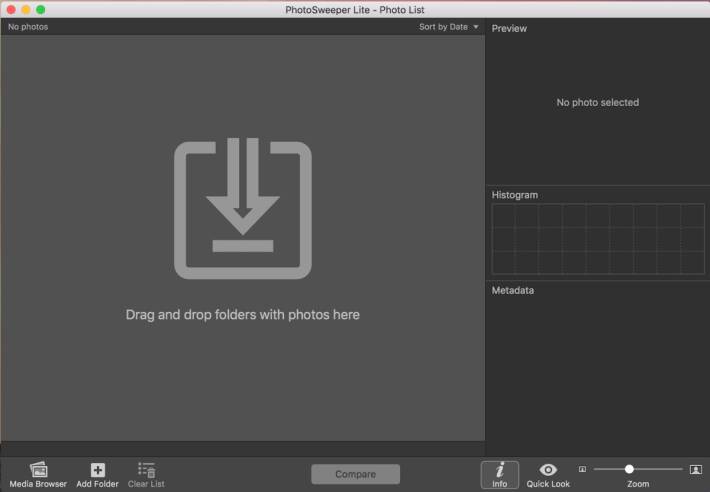Viewport: 710px width, 492px height.
Task: Click the Zoom slider knob
Action: tap(629, 469)
